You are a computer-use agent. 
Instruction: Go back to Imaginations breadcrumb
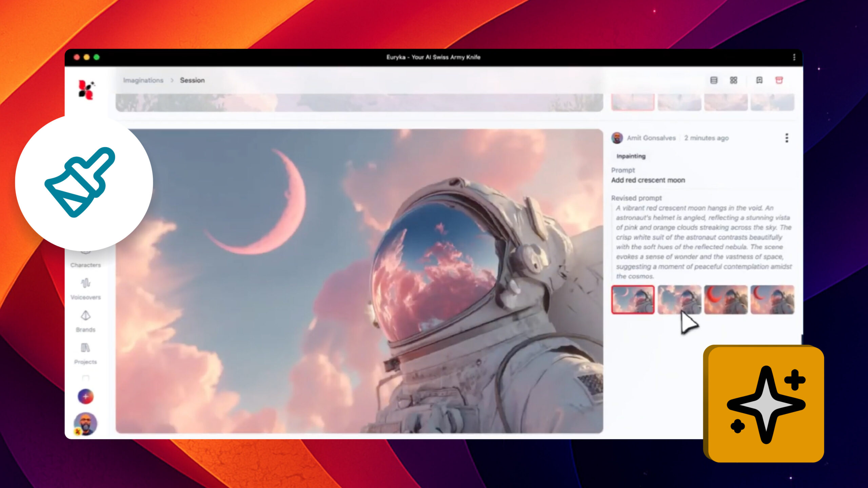coord(143,80)
